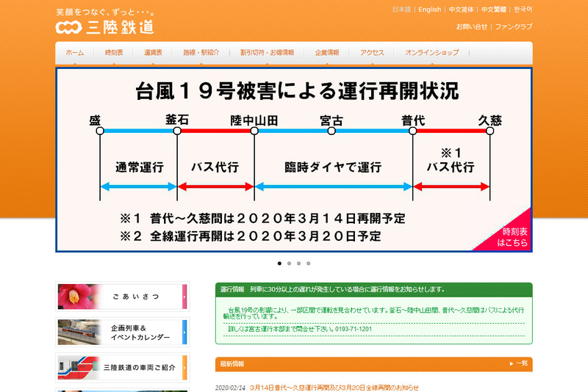Open the ファンクラブ link
The height and width of the screenshot is (392, 588).
pos(513,26)
